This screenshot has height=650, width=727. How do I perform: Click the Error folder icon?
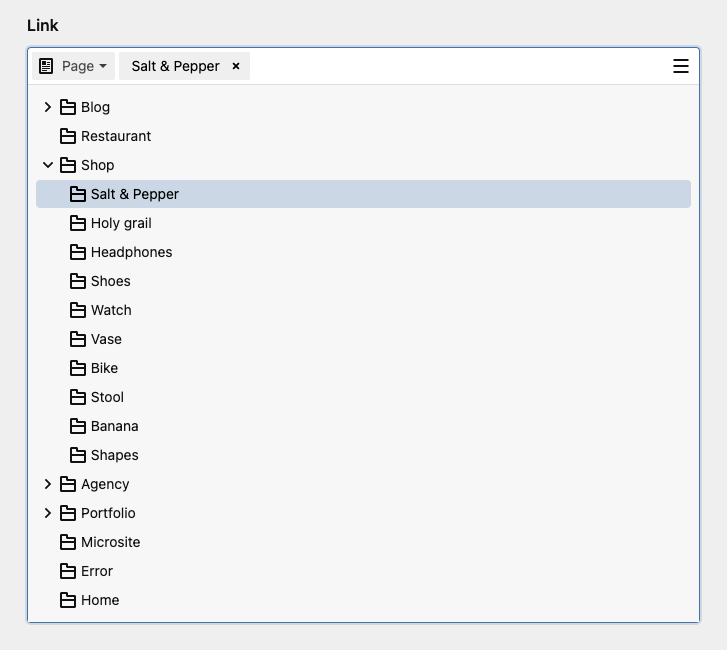(68, 571)
